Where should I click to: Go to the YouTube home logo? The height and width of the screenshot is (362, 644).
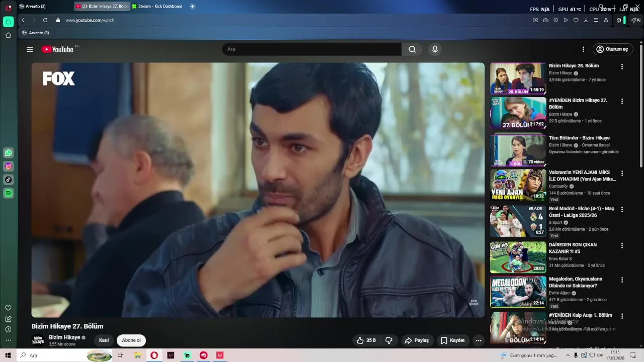coord(58,49)
